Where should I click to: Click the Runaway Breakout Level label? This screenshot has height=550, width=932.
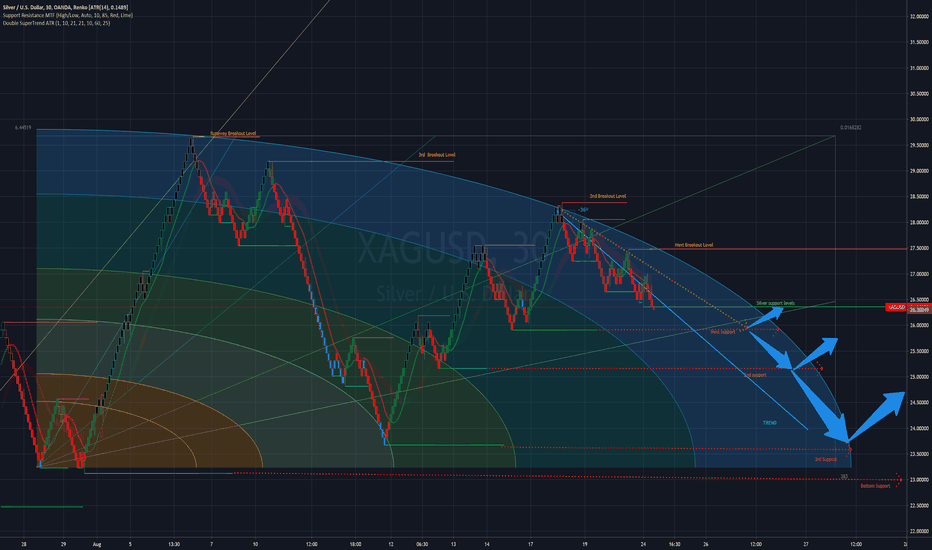click(x=233, y=133)
